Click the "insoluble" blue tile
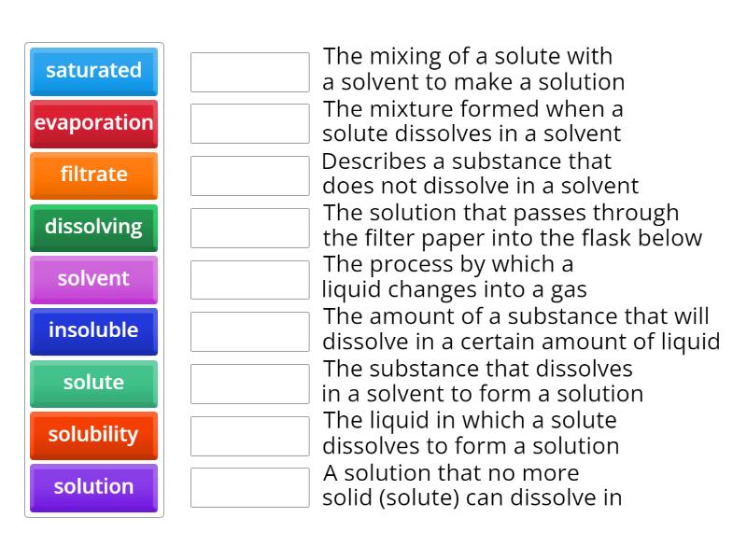Viewport: 747px width, 560px height. (x=93, y=331)
